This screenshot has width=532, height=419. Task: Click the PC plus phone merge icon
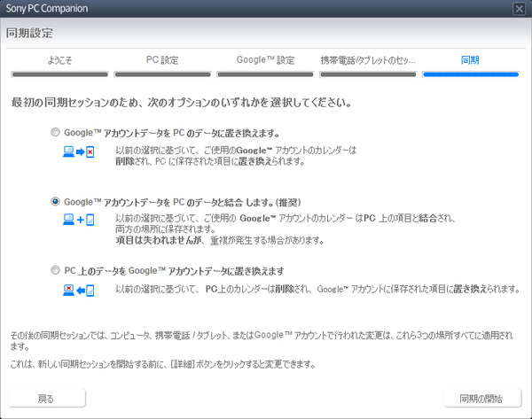coord(79,220)
